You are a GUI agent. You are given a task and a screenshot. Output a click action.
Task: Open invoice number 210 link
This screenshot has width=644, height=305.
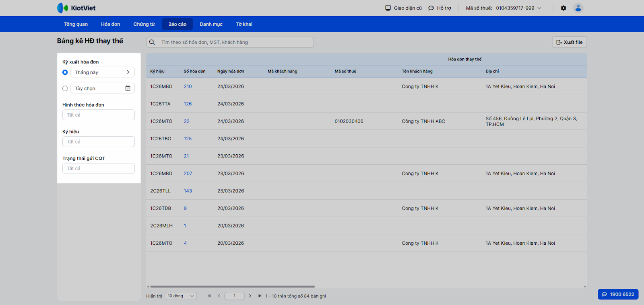pyautogui.click(x=188, y=86)
